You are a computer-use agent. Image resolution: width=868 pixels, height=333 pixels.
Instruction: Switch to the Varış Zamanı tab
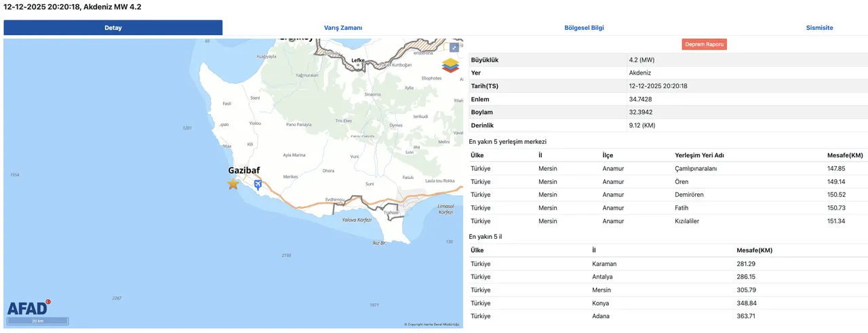point(342,28)
